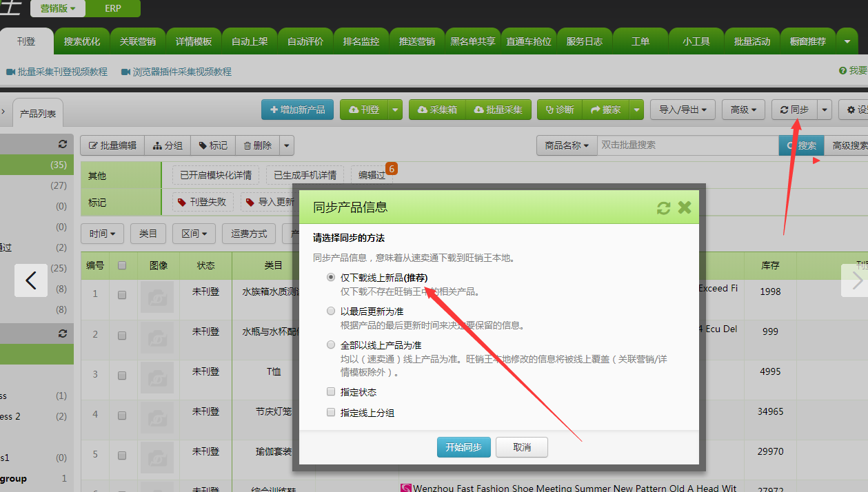Open the 高级 dropdown

point(743,110)
